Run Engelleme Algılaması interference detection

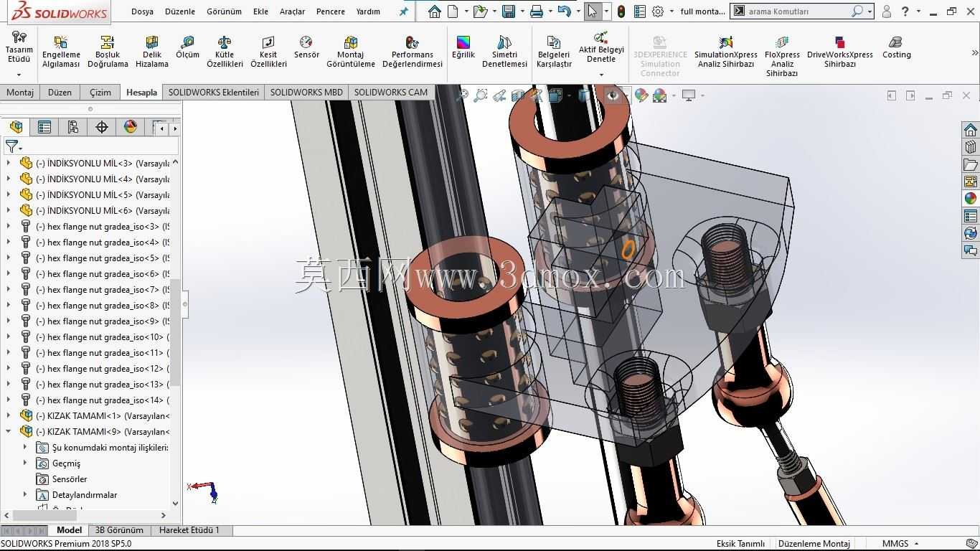[x=61, y=52]
